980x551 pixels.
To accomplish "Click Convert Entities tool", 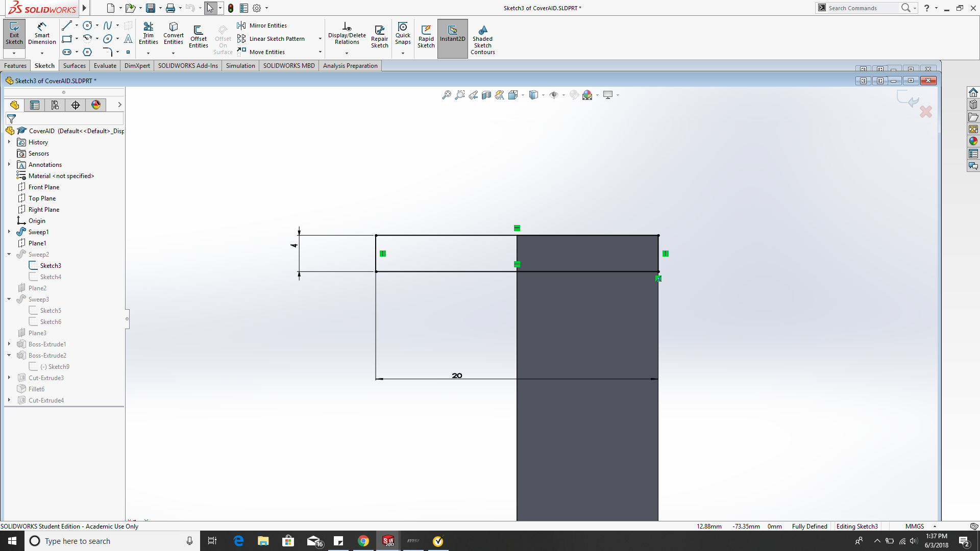I will pyautogui.click(x=174, y=34).
